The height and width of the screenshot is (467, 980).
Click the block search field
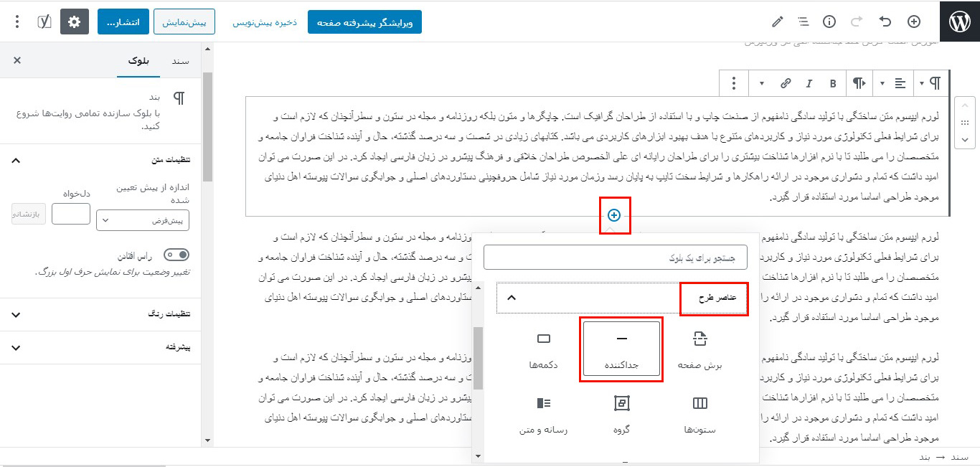pos(616,257)
